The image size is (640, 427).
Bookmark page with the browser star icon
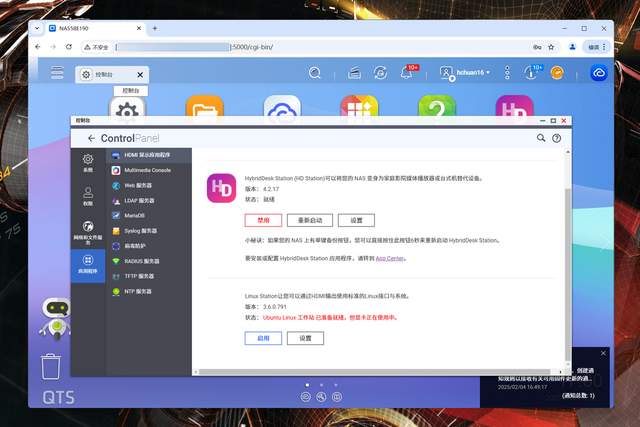(x=551, y=47)
